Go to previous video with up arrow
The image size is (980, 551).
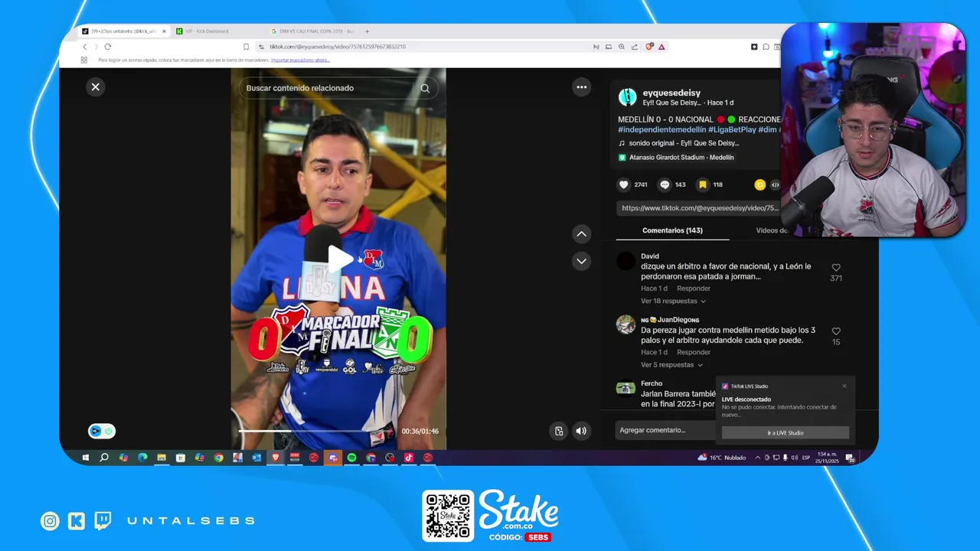click(582, 234)
